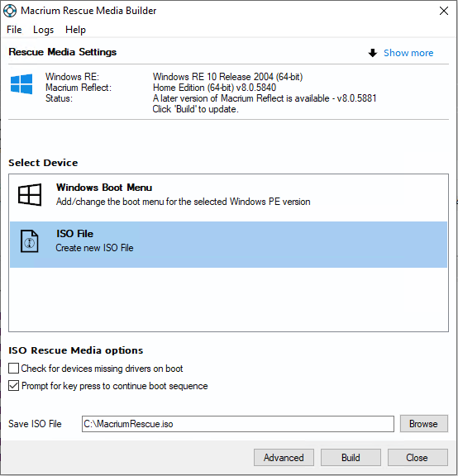The width and height of the screenshot is (458, 476).
Task: Click the Show more link
Action: [408, 53]
